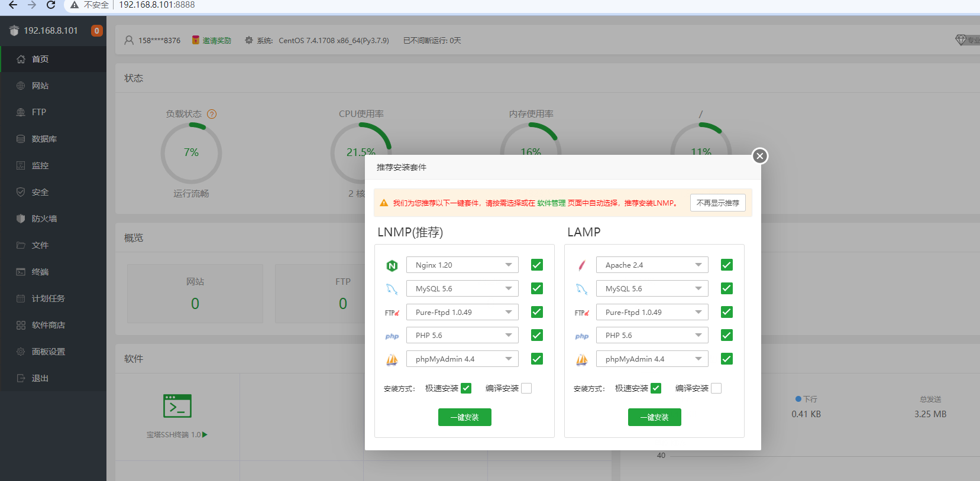Click the calendar icon beside 计划任务
This screenshot has height=481, width=980.
(21, 298)
